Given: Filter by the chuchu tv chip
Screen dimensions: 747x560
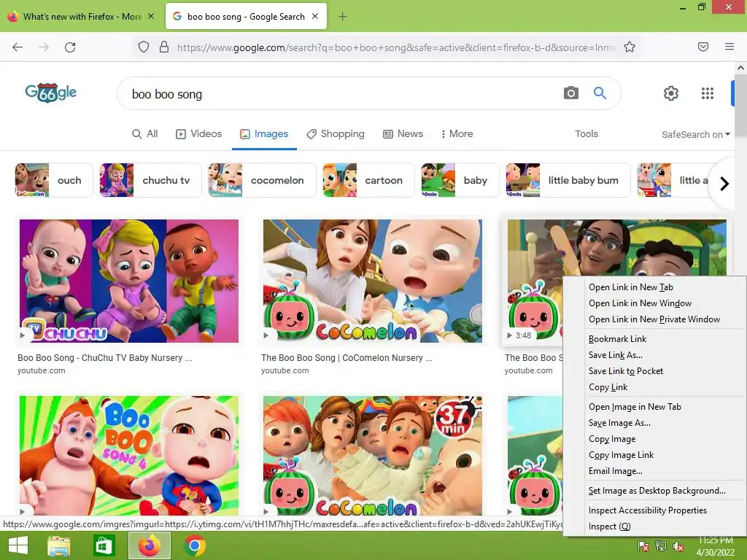Looking at the screenshot, I should 150,180.
